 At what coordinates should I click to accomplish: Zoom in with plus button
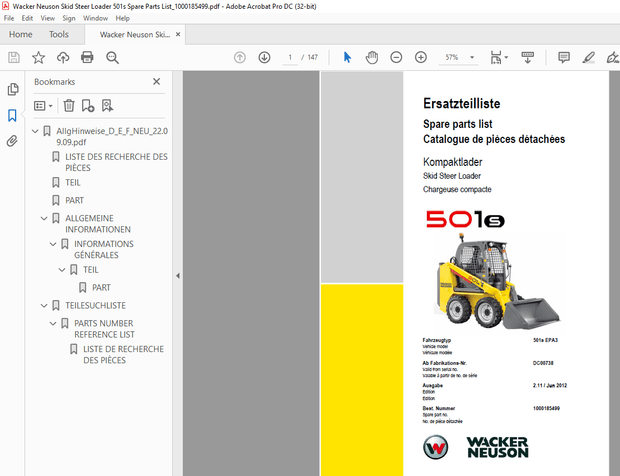pos(421,58)
